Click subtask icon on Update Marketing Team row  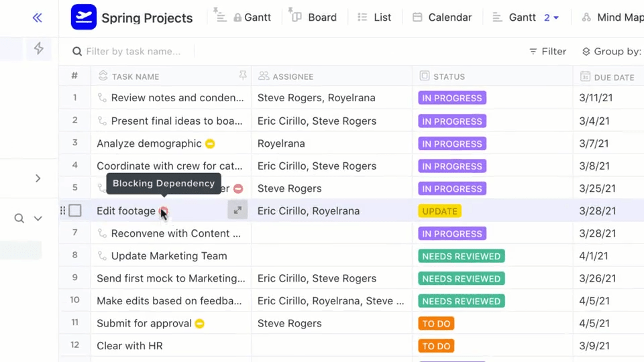(x=102, y=255)
